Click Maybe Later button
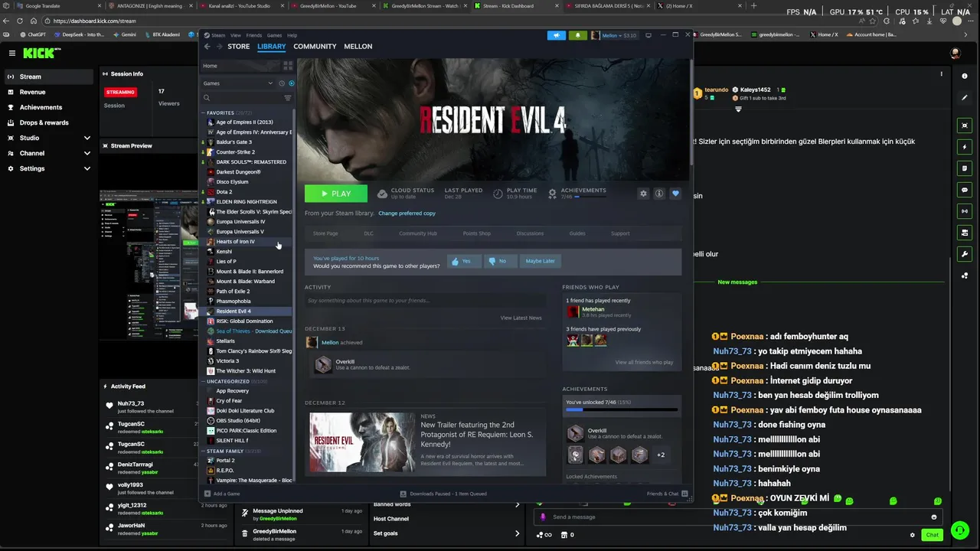 coord(541,261)
